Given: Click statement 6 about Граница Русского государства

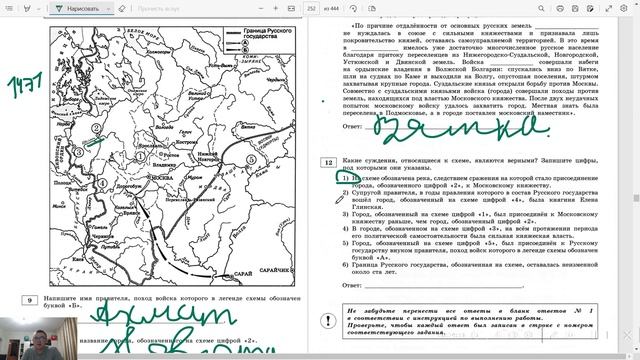Looking at the screenshot, I should click(470, 268).
